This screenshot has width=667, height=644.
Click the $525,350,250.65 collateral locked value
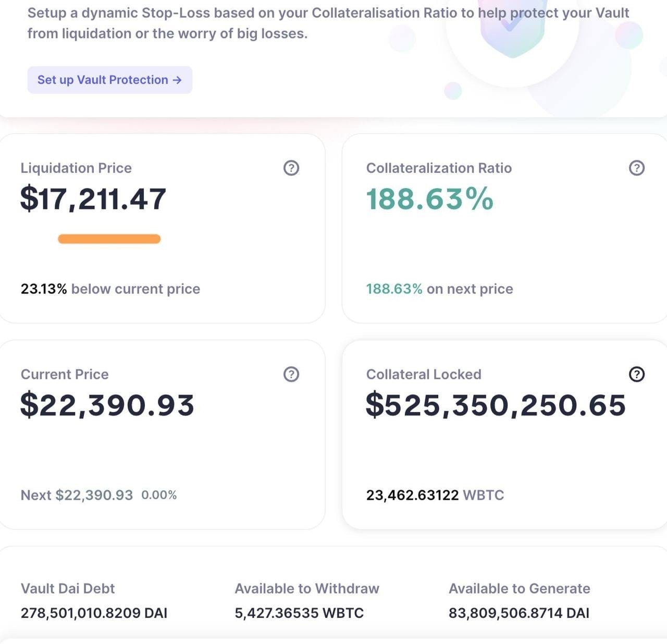(x=496, y=405)
